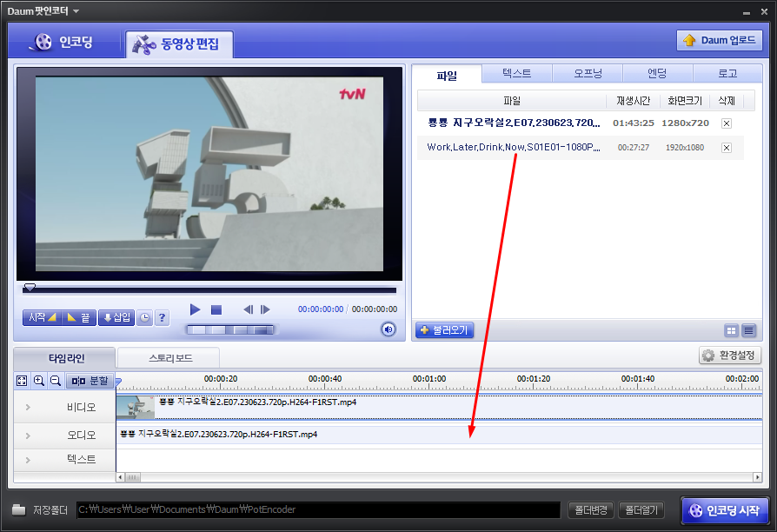Select the video clip thumbnail in timeline
Viewport: 777px width, 532px height.
[x=136, y=407]
